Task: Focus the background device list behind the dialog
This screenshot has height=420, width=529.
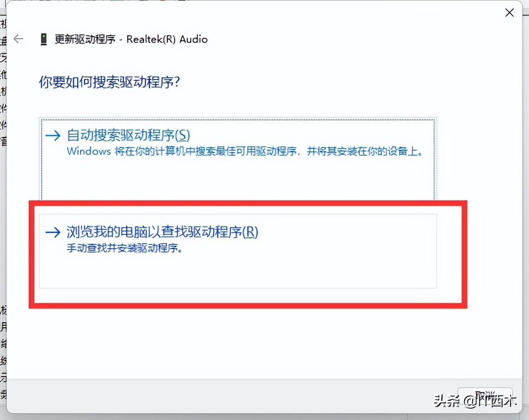Action: tap(3, 210)
